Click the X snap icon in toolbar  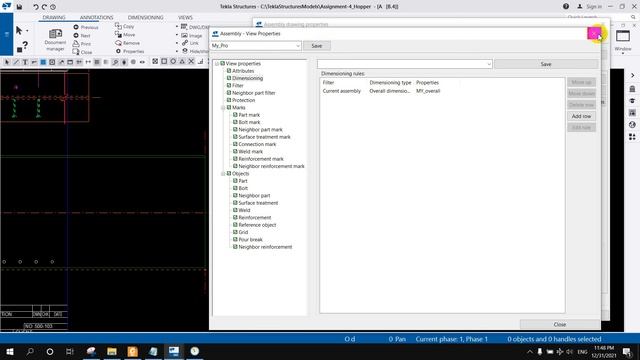pyautogui.click(x=191, y=62)
